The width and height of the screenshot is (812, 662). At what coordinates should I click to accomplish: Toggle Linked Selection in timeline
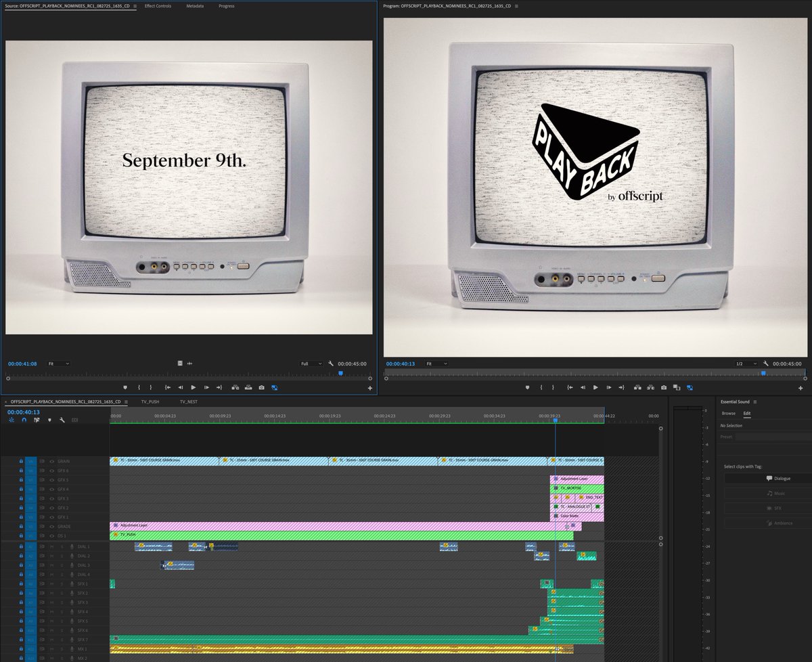(37, 420)
